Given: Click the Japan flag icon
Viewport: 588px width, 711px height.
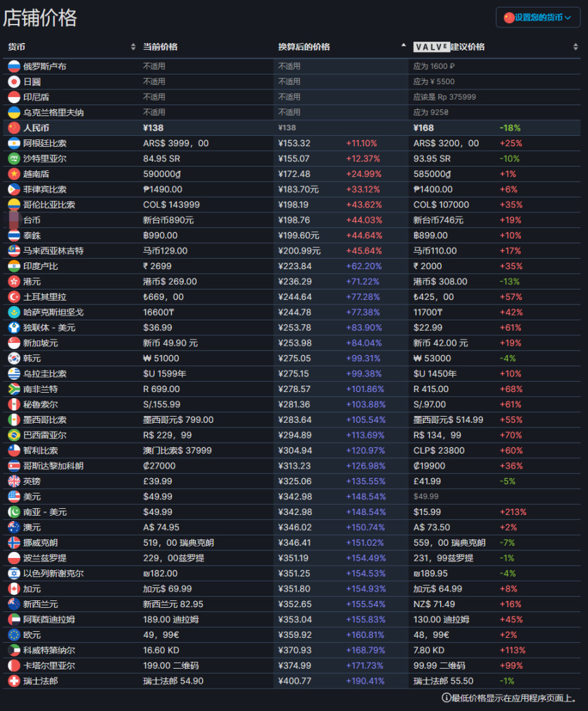Looking at the screenshot, I should [x=14, y=81].
